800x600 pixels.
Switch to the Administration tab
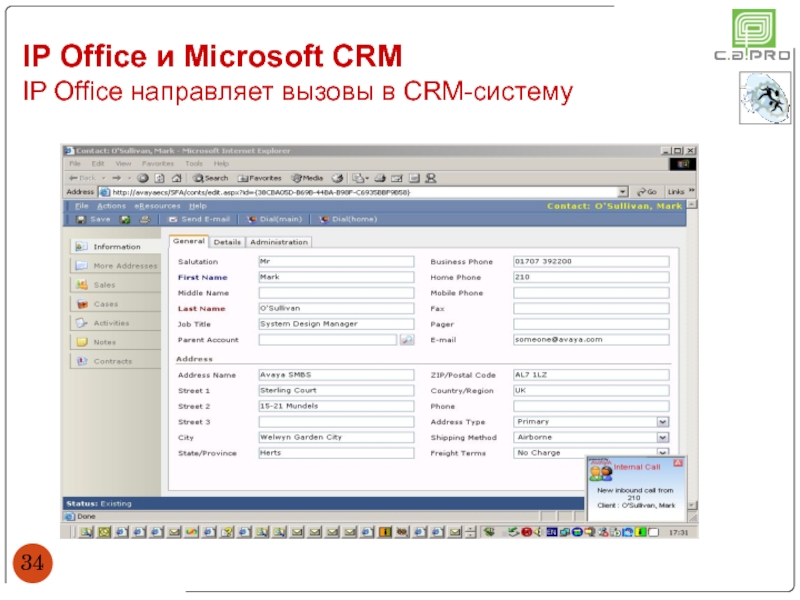tap(279, 242)
